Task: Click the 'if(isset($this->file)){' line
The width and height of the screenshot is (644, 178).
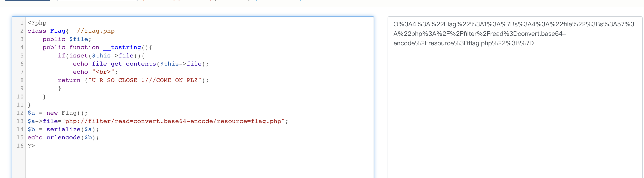Action: pos(101,55)
